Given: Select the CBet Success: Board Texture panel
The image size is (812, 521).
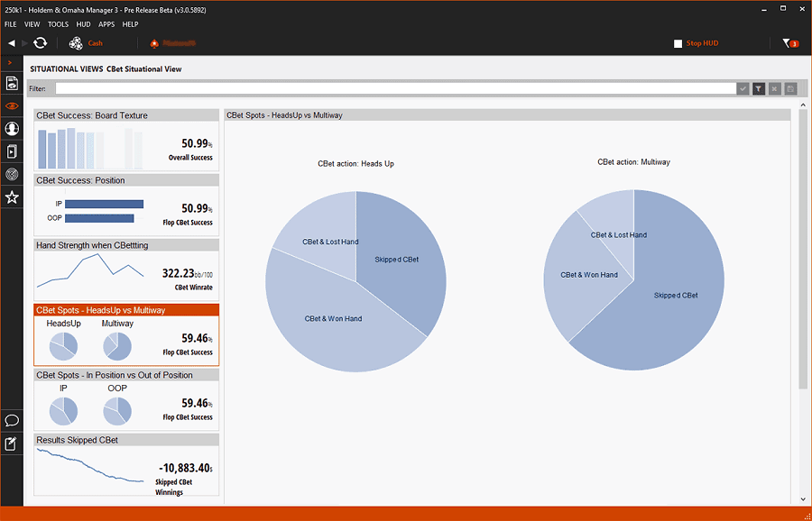Looking at the screenshot, I should click(x=126, y=141).
